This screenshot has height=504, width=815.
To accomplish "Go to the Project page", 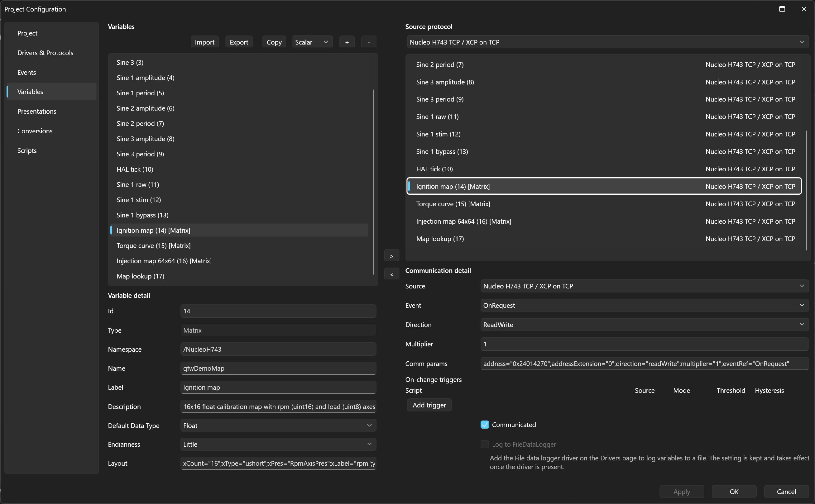I will pos(51,33).
